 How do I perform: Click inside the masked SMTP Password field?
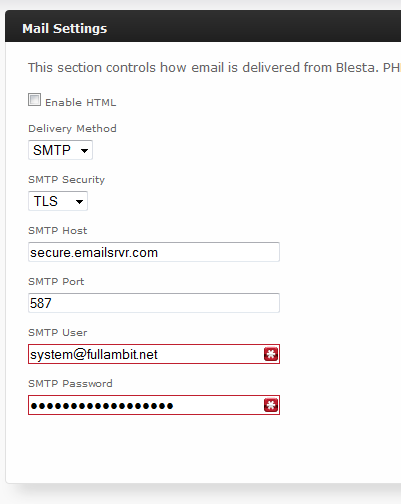154,405
